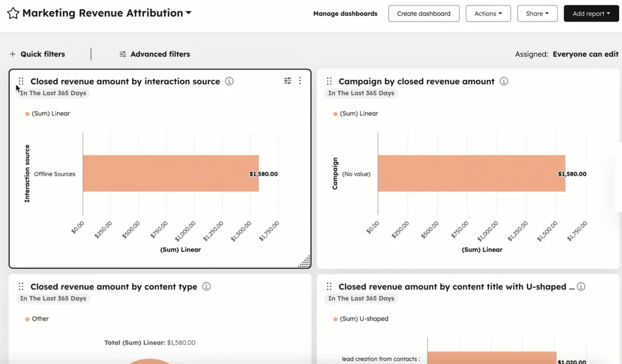Image resolution: width=622 pixels, height=364 pixels.
Task: Click the (No value) campaign bar
Action: point(472,173)
